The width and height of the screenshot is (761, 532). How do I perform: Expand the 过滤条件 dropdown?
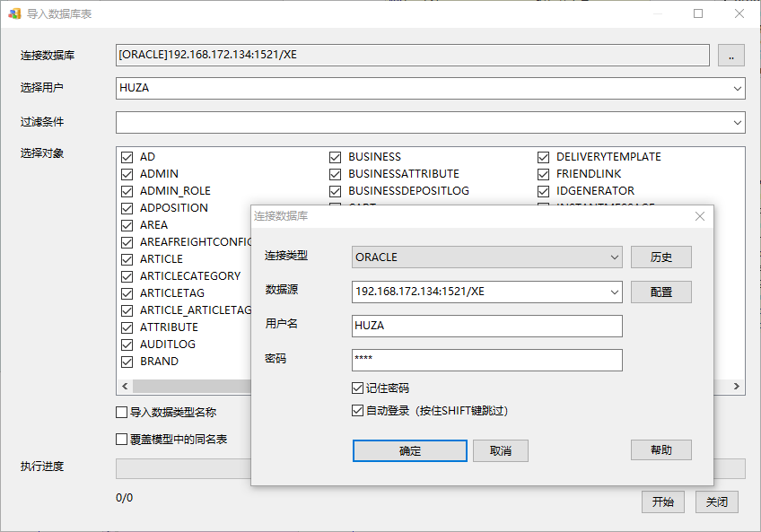(x=737, y=123)
